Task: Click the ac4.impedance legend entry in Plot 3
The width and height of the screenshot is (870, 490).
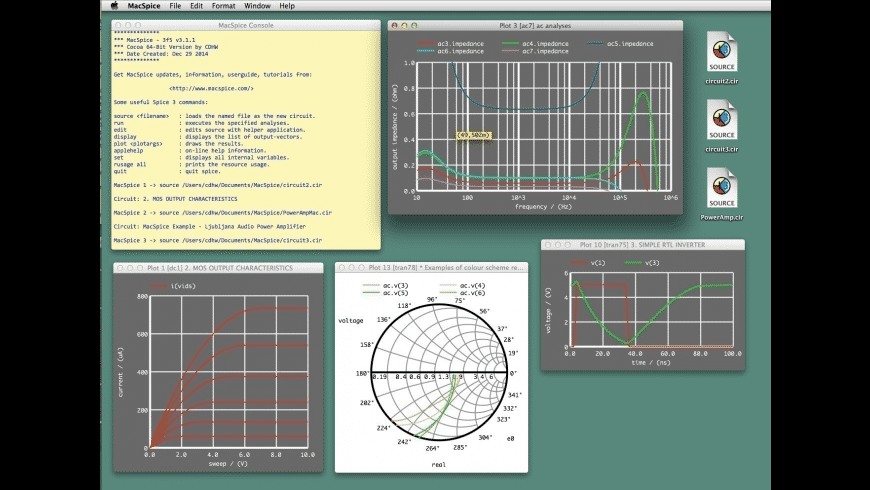Action: coord(535,43)
